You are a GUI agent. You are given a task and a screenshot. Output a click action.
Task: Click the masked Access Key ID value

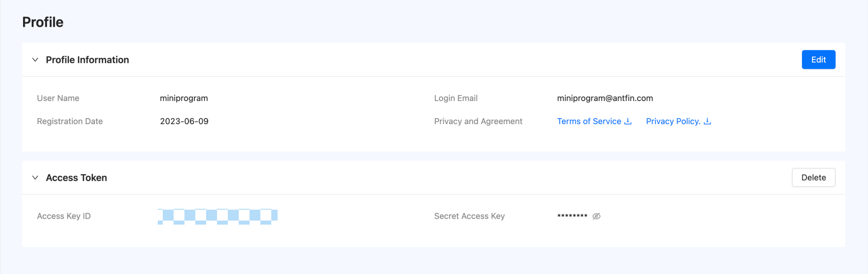click(x=217, y=216)
